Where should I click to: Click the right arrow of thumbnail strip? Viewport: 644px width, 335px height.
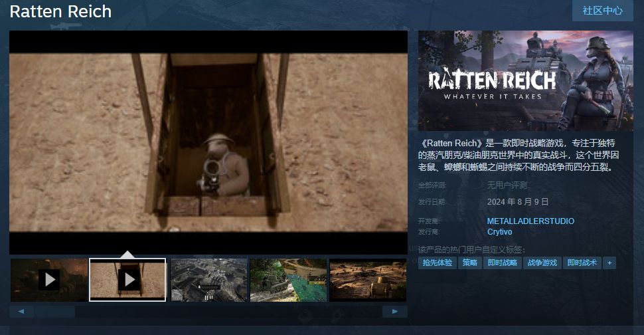coord(394,312)
